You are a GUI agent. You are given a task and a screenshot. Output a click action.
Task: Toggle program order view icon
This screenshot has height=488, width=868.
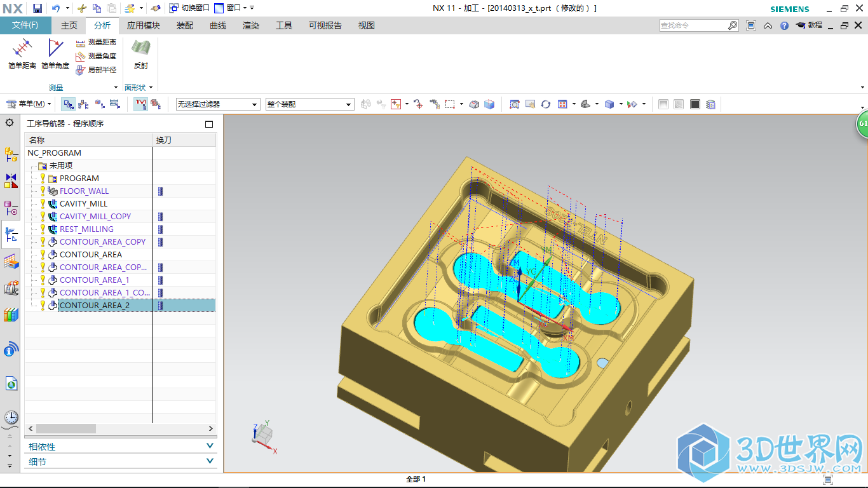click(68, 104)
